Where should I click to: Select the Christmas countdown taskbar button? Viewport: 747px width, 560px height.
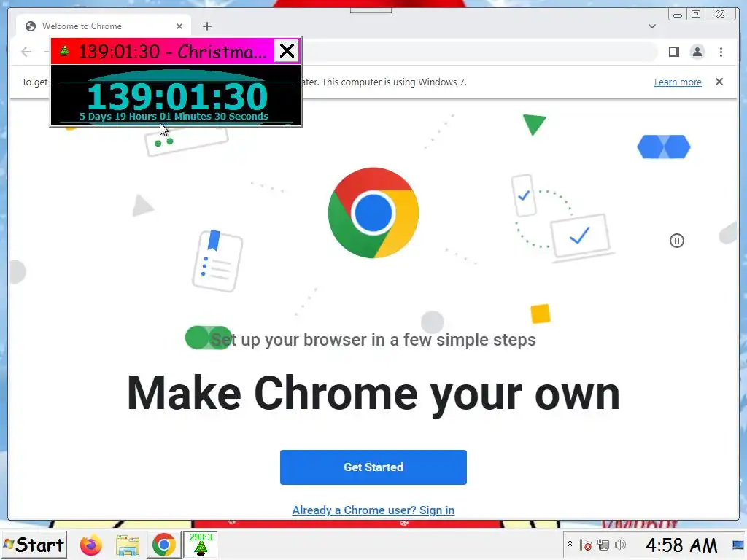pos(201,544)
